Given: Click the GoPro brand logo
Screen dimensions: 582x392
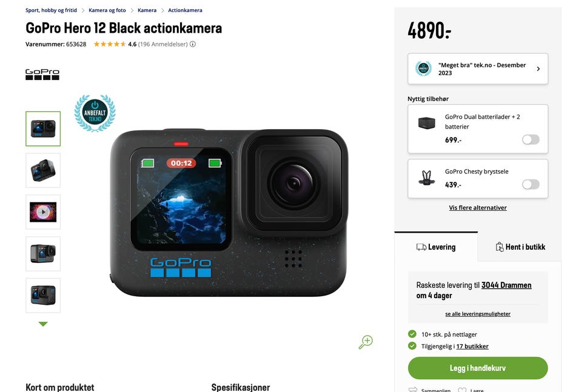Looking at the screenshot, I should click(42, 74).
